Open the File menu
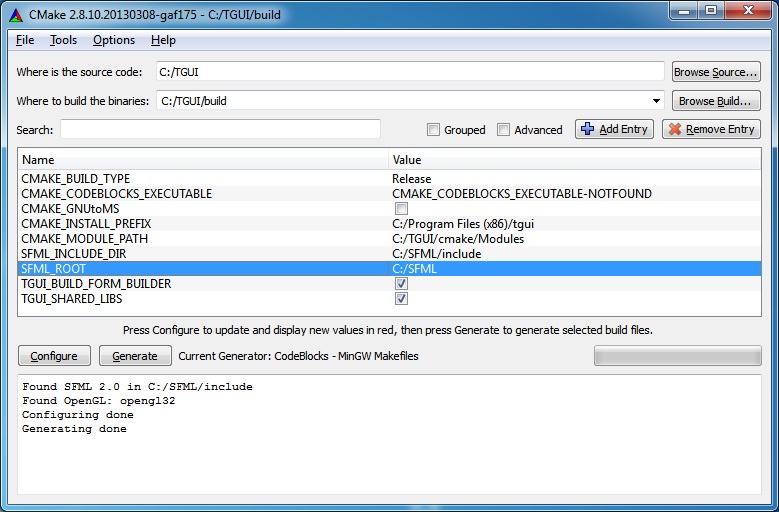This screenshot has height=512, width=779. [x=25, y=40]
